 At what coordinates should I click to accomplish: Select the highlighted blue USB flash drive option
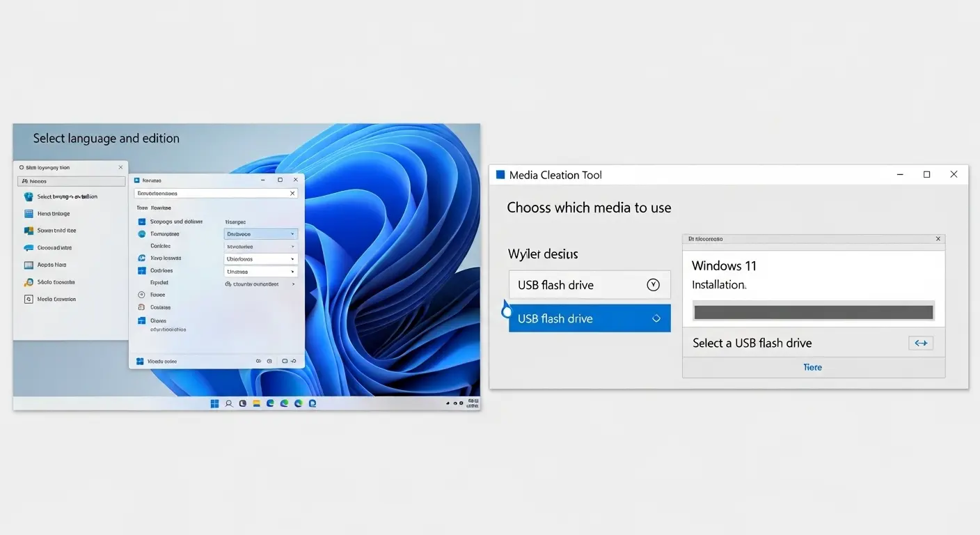[590, 318]
